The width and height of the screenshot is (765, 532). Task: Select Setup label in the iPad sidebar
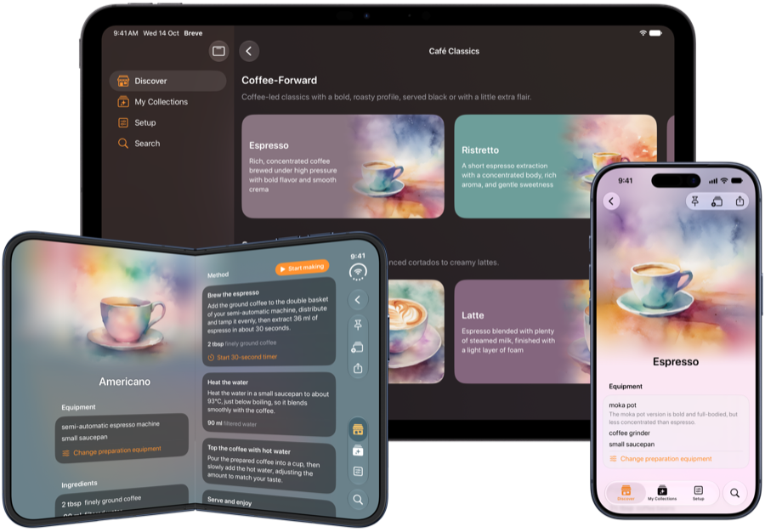point(144,122)
